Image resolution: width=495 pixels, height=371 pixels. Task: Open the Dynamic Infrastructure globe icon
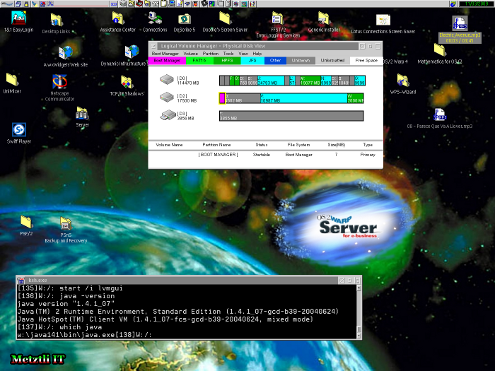click(132, 52)
